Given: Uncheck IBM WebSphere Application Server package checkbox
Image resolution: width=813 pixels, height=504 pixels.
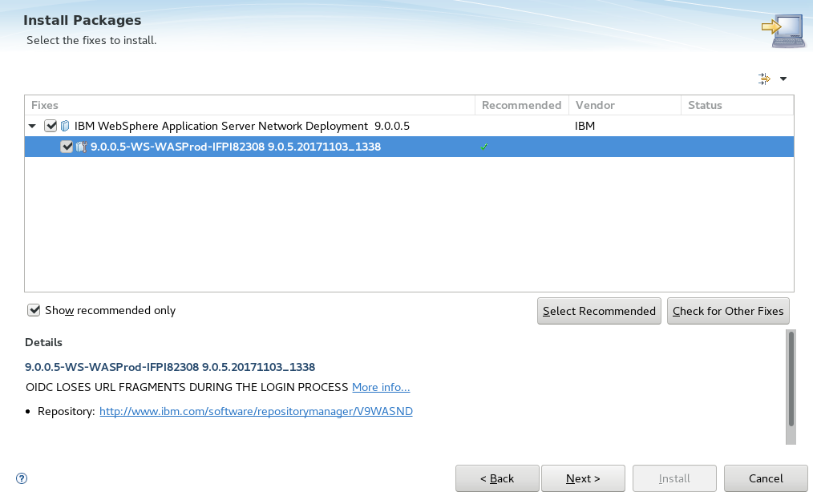Looking at the screenshot, I should coord(51,126).
